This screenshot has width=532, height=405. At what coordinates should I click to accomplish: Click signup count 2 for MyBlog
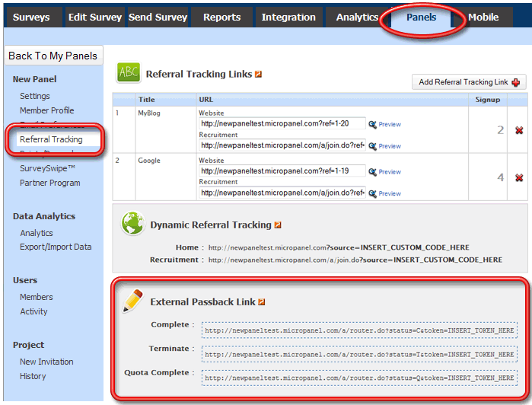coord(501,130)
